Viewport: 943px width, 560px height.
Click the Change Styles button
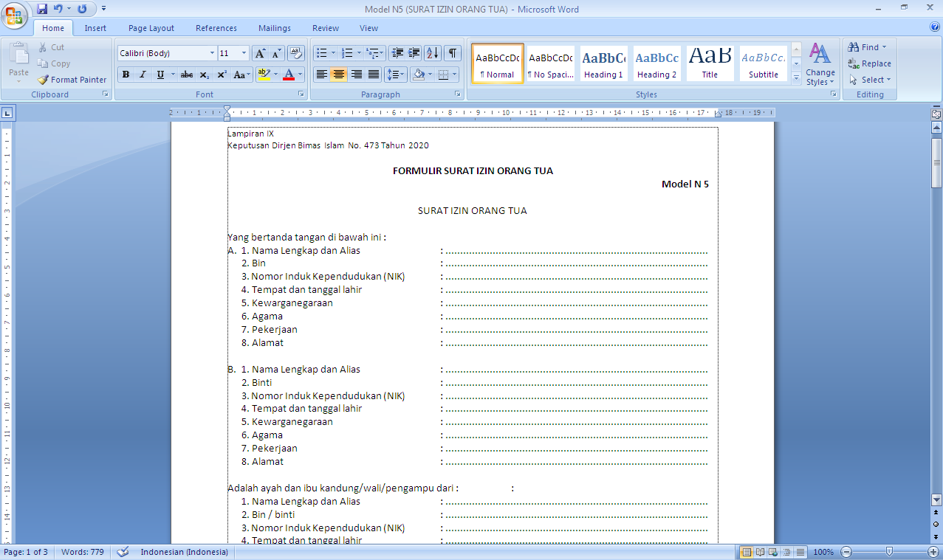pos(820,64)
